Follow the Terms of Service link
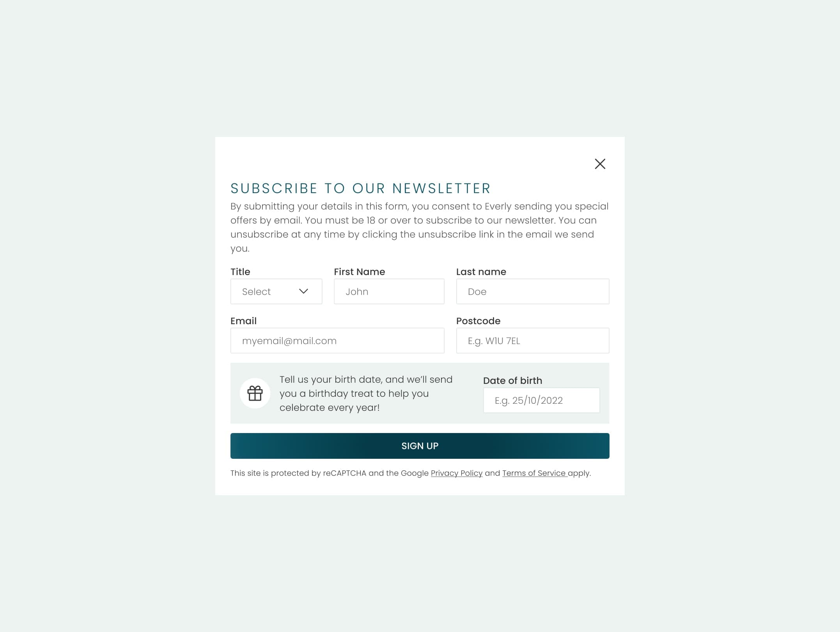 (533, 473)
